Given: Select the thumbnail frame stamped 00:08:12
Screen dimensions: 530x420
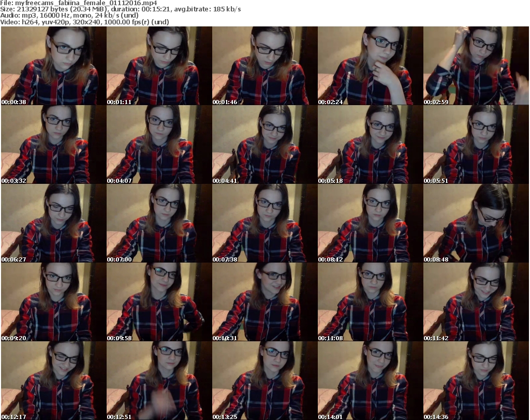Looking at the screenshot, I should pos(370,224).
